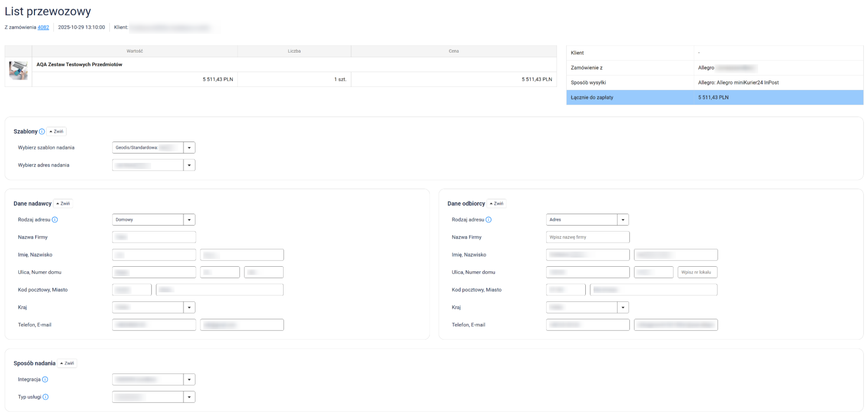This screenshot has height=417, width=868.
Task: Open product thumbnail of AQA Zestaw Testowych
Action: 18,71
